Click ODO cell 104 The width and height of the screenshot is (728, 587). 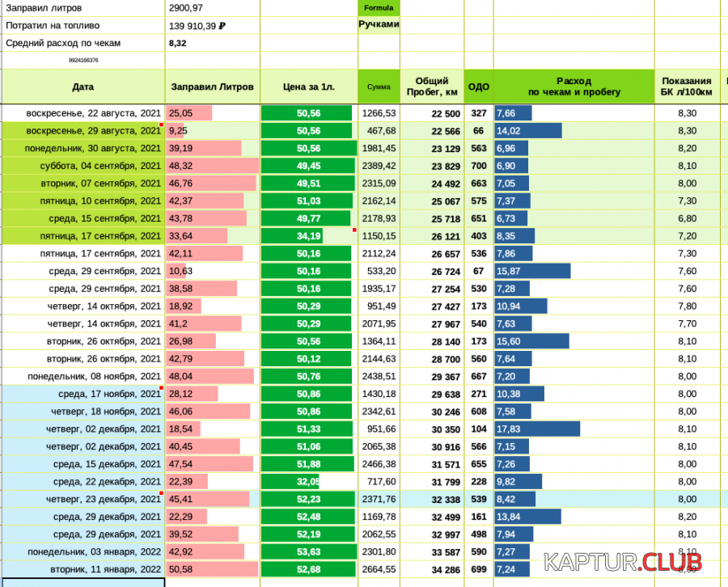tap(479, 429)
